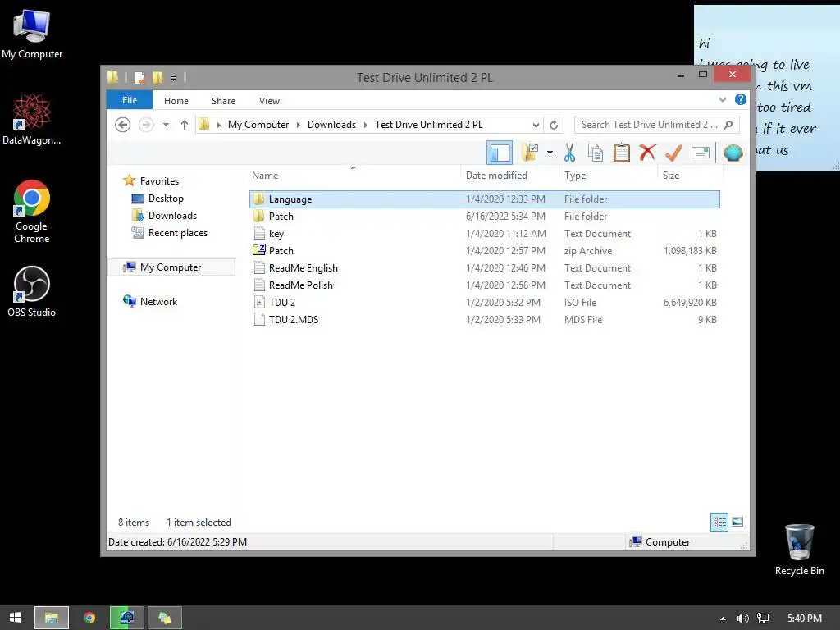840x630 pixels.
Task: Select the ReadMe Polish file
Action: [x=485, y=285]
